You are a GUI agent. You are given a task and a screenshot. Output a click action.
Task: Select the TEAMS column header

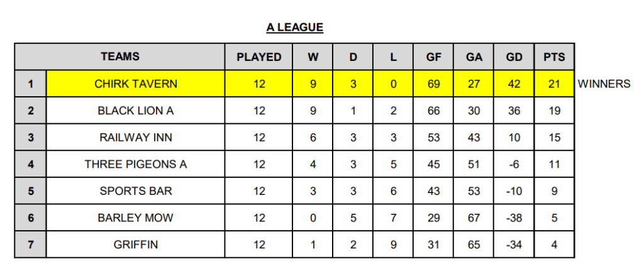pyautogui.click(x=120, y=57)
